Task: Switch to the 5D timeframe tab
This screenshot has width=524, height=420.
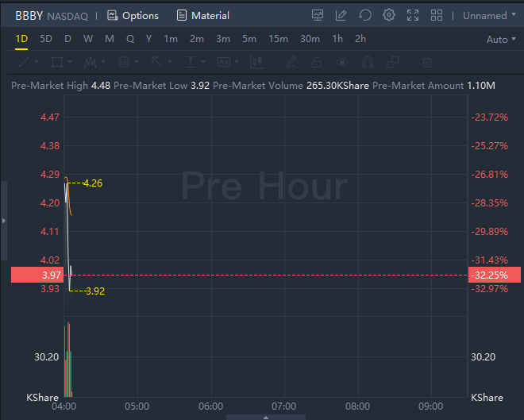Action: pos(46,39)
